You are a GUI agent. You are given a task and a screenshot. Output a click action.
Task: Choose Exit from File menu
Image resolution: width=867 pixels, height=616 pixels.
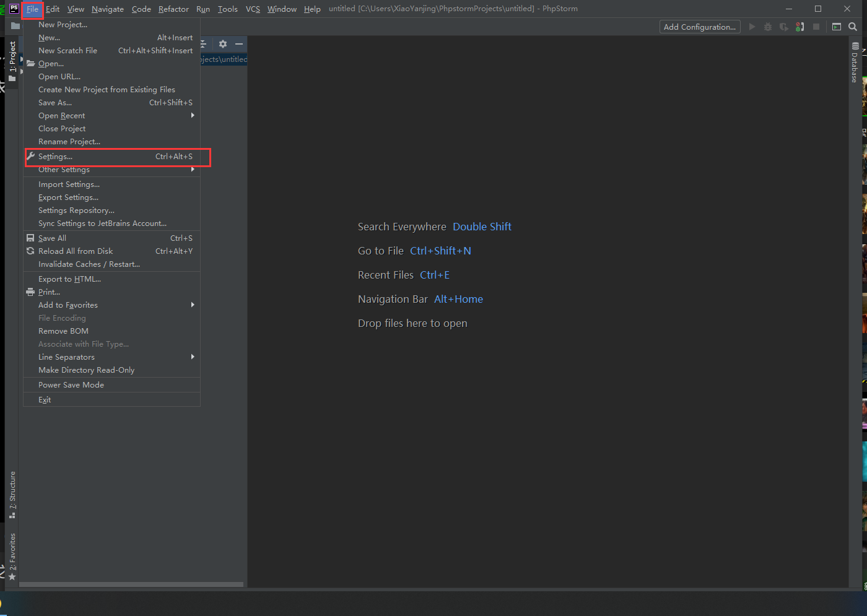[111, 400]
